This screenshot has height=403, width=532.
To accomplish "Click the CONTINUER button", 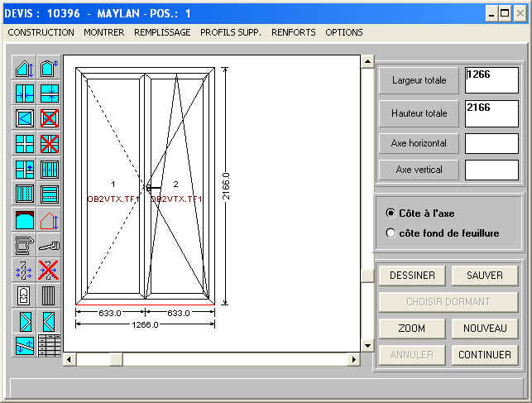I will click(x=485, y=355).
